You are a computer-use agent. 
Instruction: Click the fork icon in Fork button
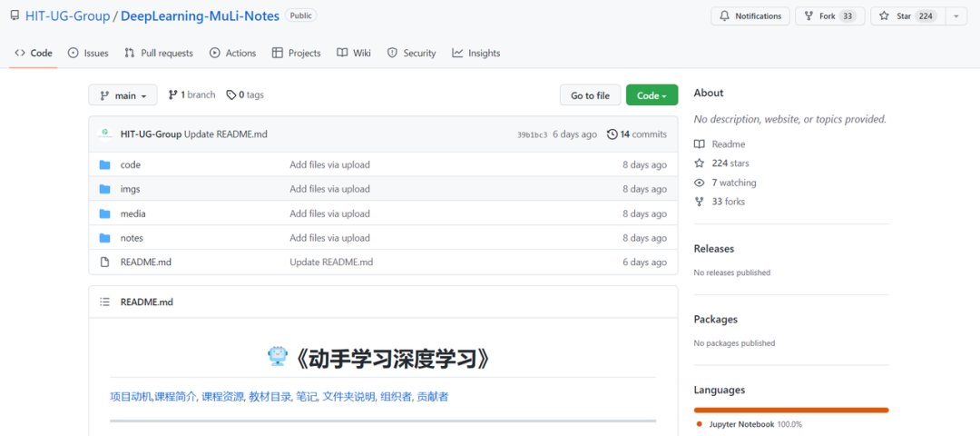pyautogui.click(x=808, y=16)
